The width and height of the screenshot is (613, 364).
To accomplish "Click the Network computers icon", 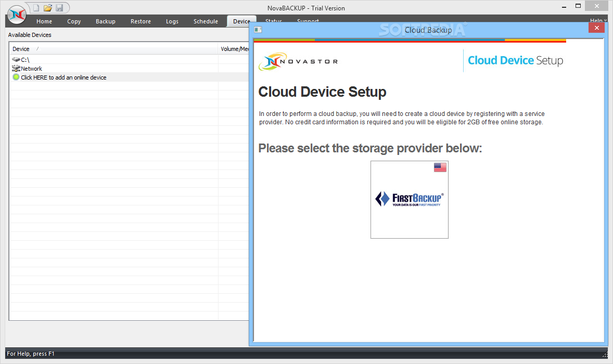I will click(x=16, y=68).
